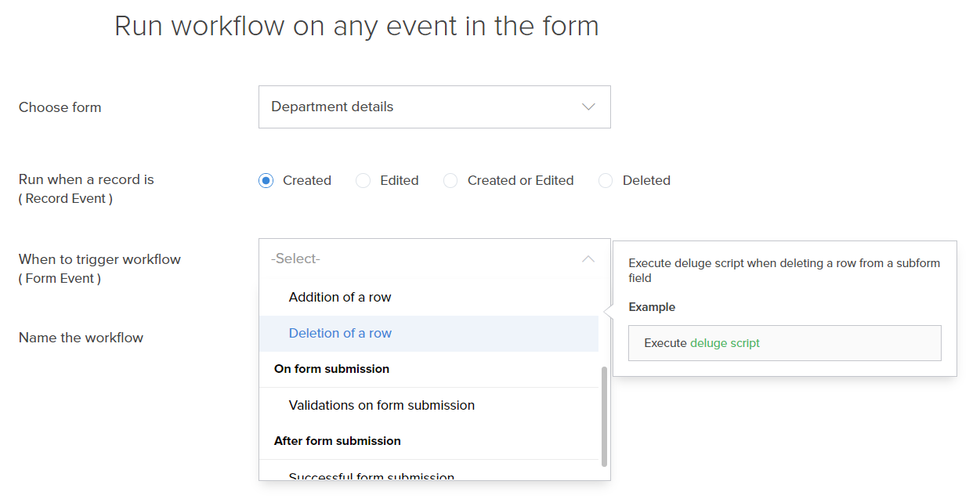Click the Run when a record is label
980x499 pixels.
pos(86,180)
